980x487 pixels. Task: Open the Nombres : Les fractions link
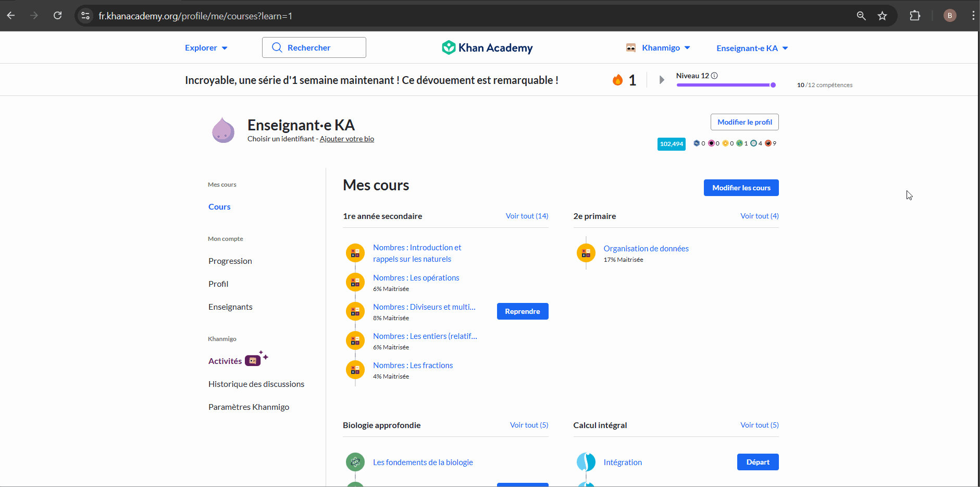click(x=413, y=365)
